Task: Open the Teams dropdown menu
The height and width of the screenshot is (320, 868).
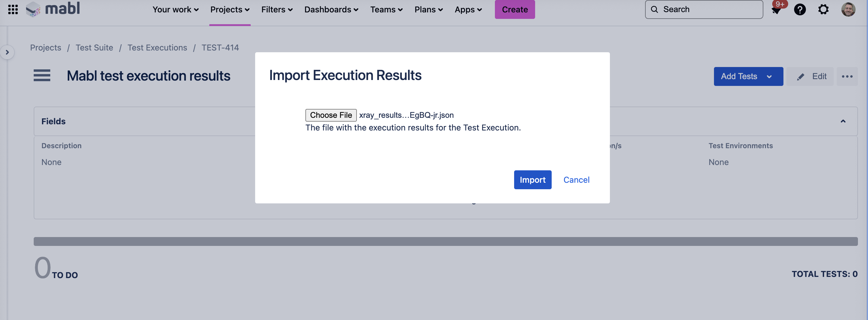Action: point(386,9)
